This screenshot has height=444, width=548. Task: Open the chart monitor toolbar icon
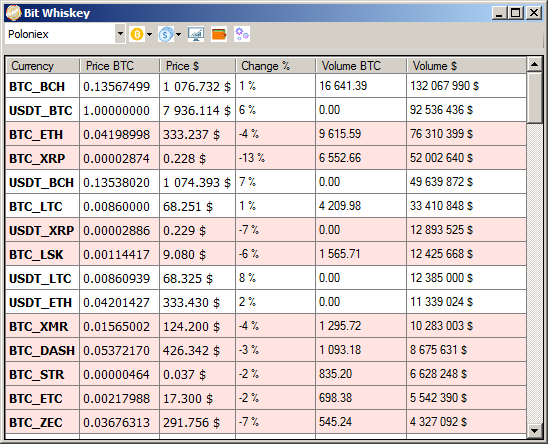click(196, 34)
